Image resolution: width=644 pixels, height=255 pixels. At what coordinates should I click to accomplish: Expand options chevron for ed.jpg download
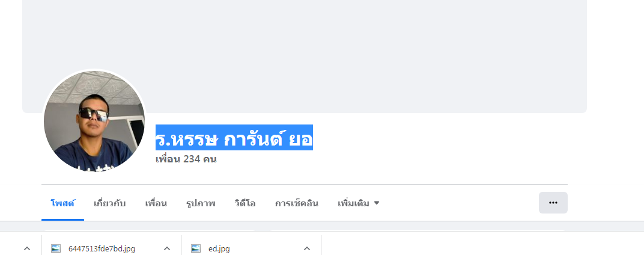pyautogui.click(x=307, y=248)
